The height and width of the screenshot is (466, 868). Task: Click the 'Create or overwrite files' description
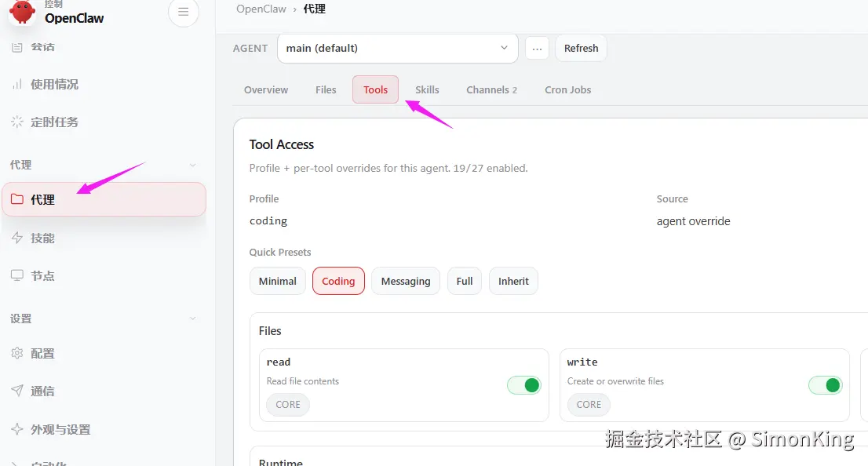615,381
